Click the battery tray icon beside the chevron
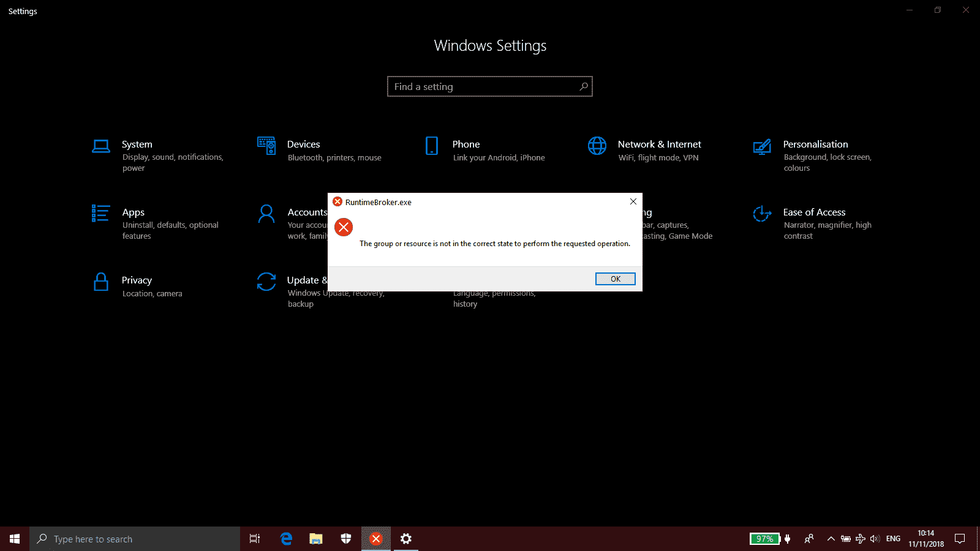980x551 pixels. 846,539
